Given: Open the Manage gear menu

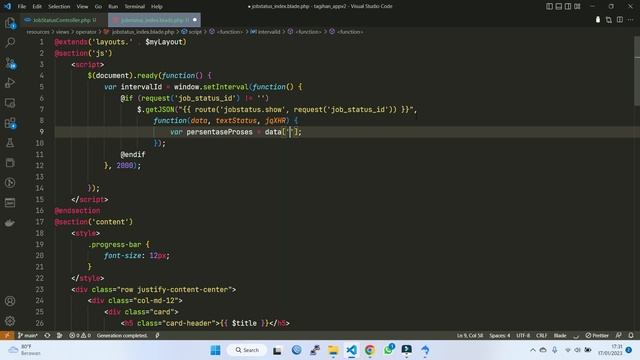Looking at the screenshot, I should [x=10, y=321].
